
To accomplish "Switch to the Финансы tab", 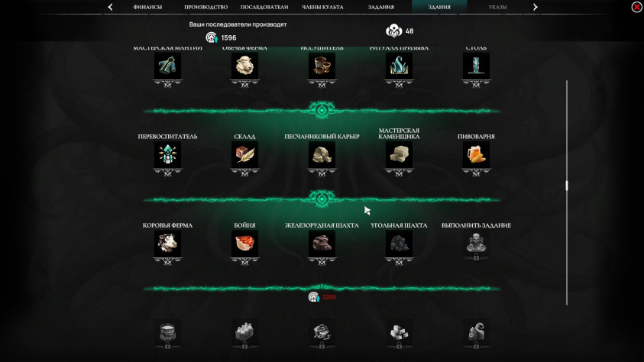I will tap(147, 7).
